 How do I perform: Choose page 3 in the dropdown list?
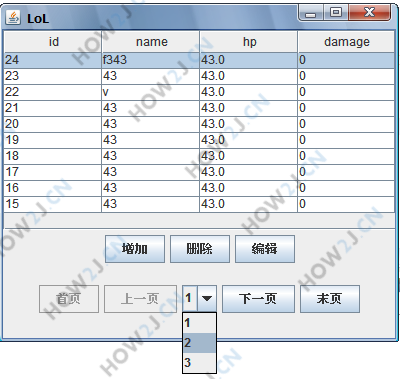tap(199, 362)
